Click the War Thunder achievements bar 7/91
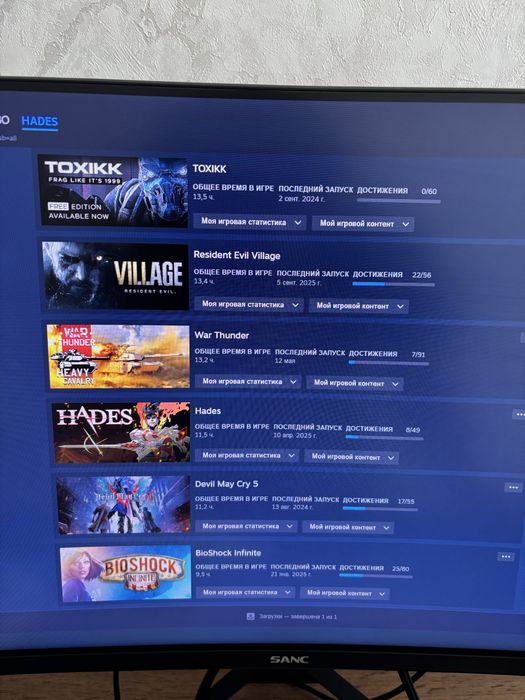Viewport: 525px width, 700px height. pyautogui.click(x=389, y=363)
